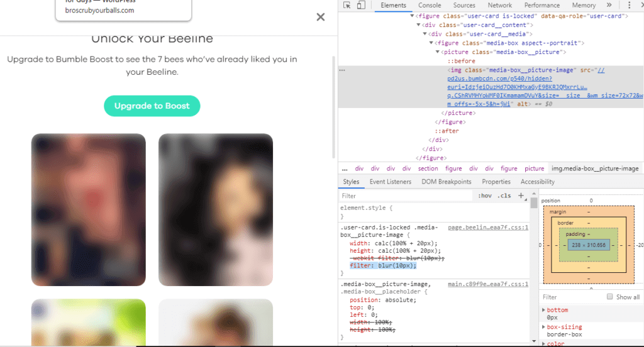
Task: Toggle :hov element state panel
Action: [x=485, y=196]
